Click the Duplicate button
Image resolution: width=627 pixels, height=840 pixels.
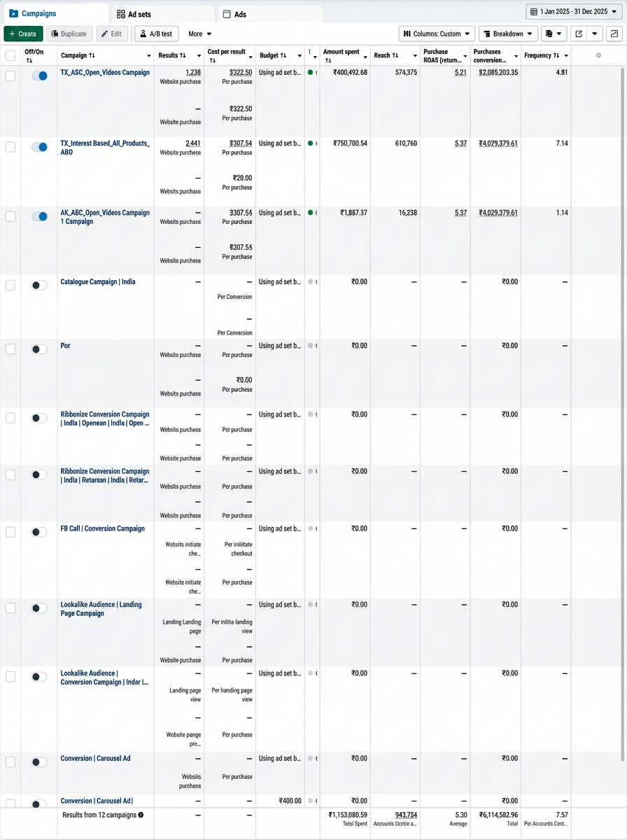[69, 34]
